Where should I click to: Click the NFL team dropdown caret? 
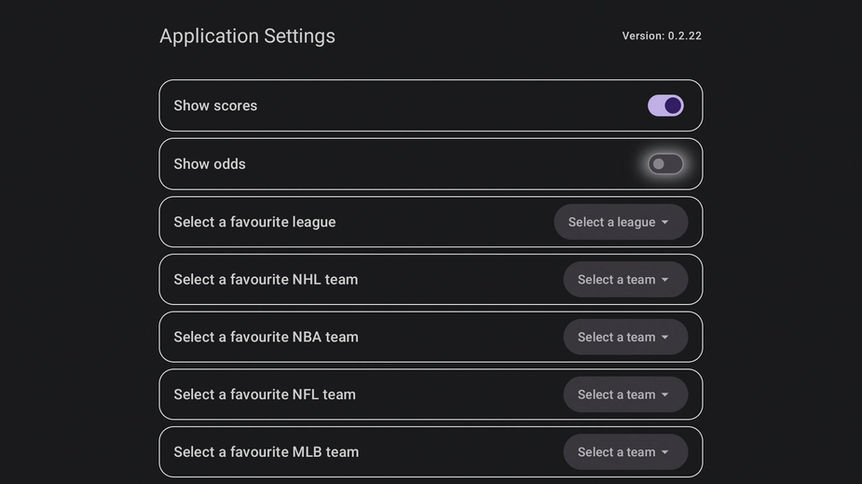[665, 395]
